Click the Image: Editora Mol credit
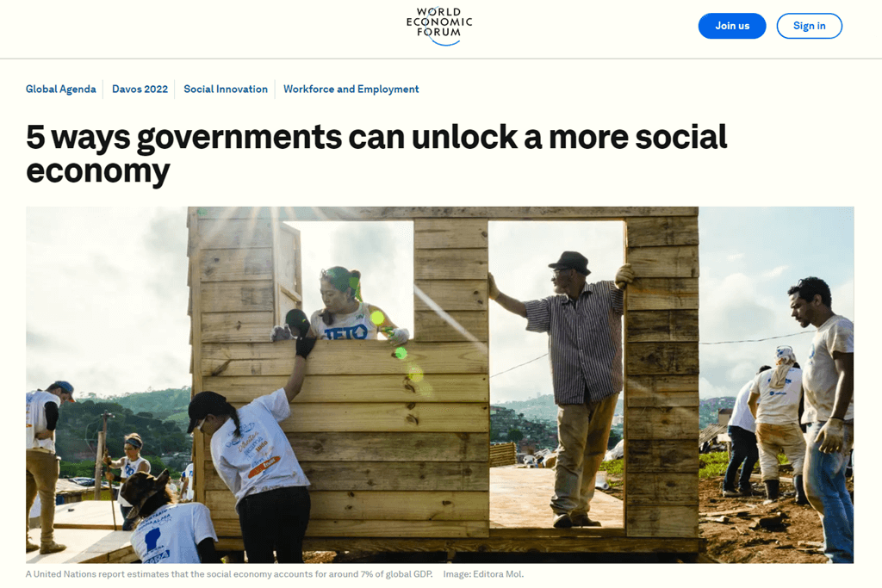Image resolution: width=882 pixels, height=588 pixels. coord(483,574)
